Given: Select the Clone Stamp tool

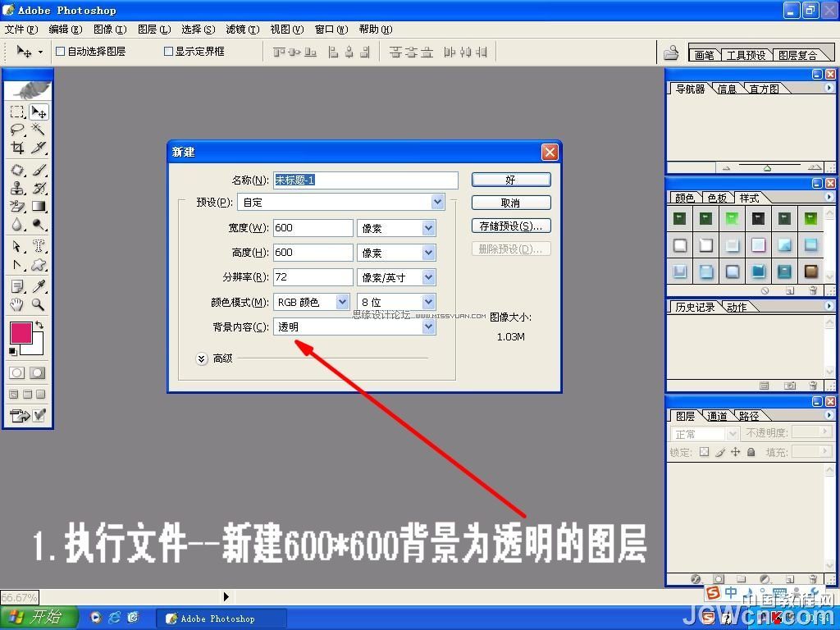Looking at the screenshot, I should (x=17, y=188).
